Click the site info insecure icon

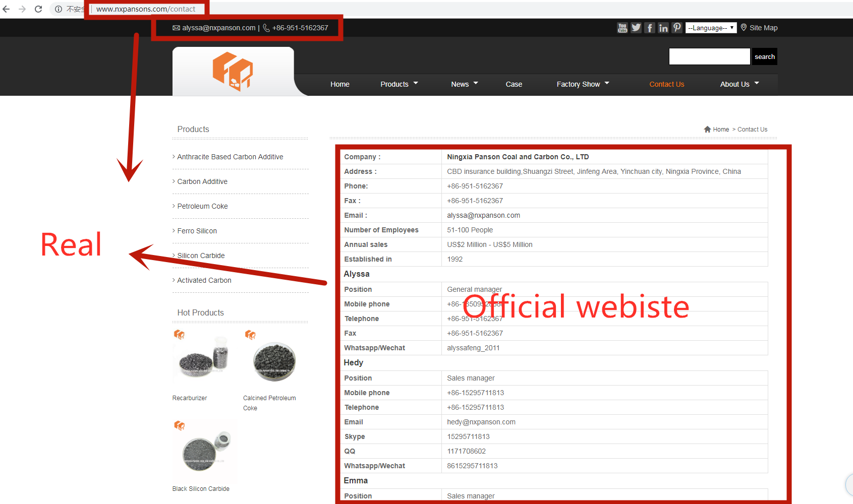59,9
